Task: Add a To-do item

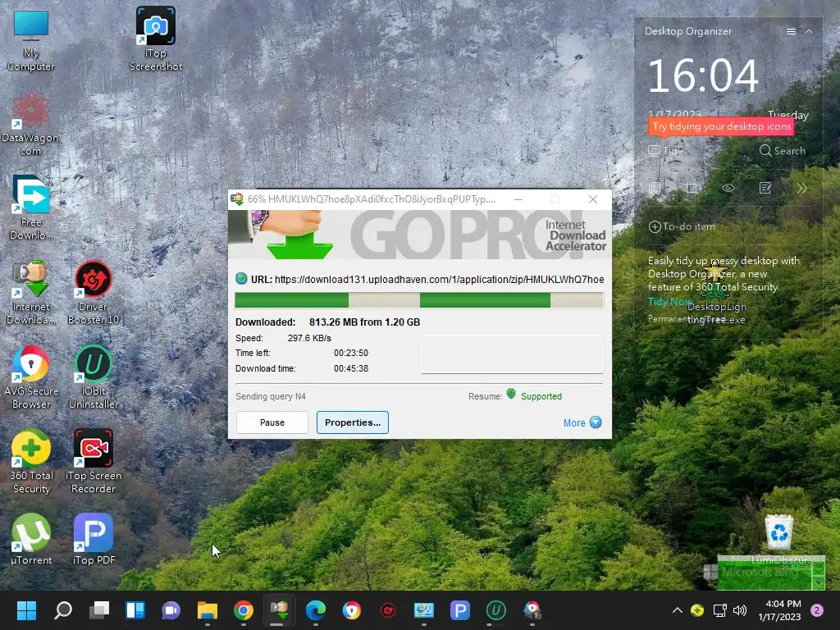Action: [x=682, y=226]
